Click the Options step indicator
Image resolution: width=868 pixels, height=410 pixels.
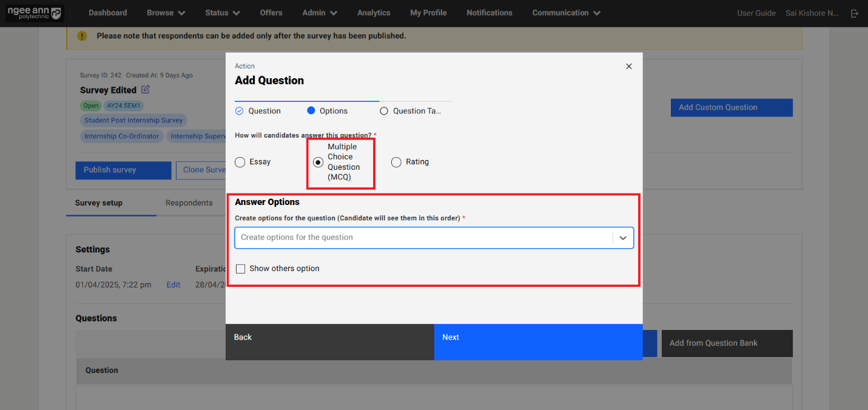pos(311,111)
